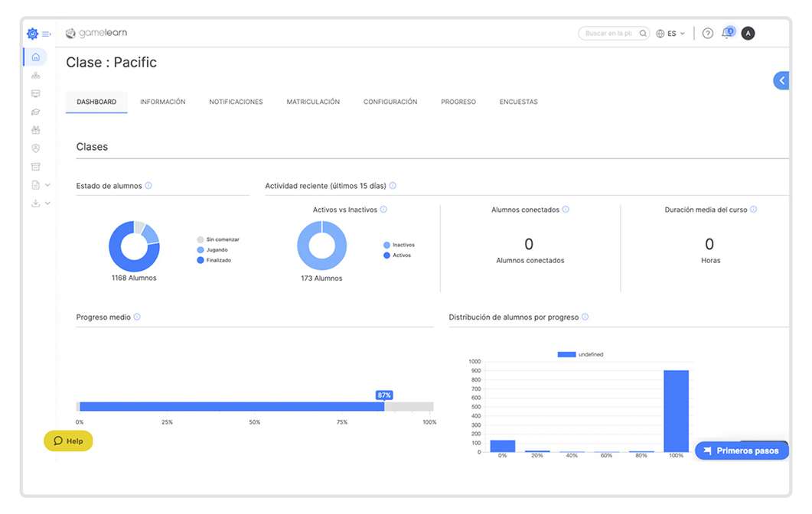The image size is (812, 514).
Task: Click info icon beside Progreso medio
Action: pyautogui.click(x=137, y=317)
